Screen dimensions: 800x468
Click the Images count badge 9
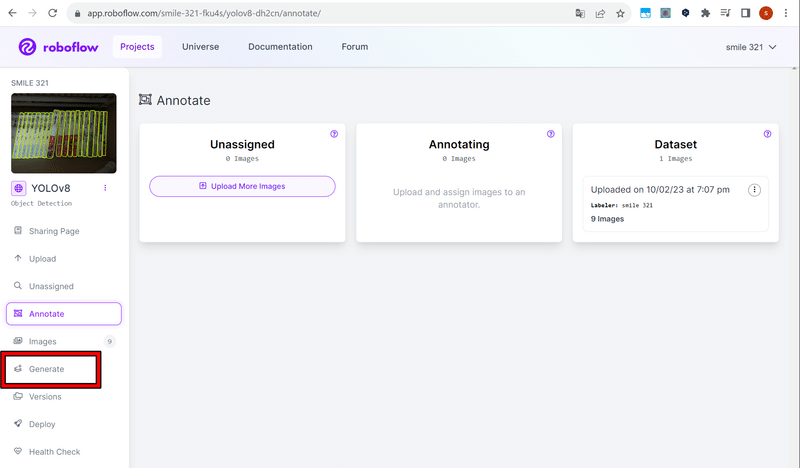click(x=109, y=341)
